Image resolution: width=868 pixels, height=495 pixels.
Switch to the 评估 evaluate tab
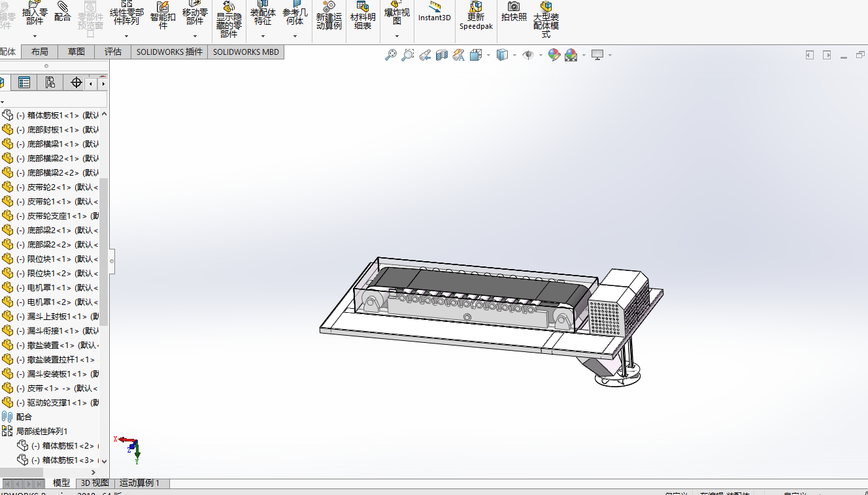pyautogui.click(x=113, y=52)
